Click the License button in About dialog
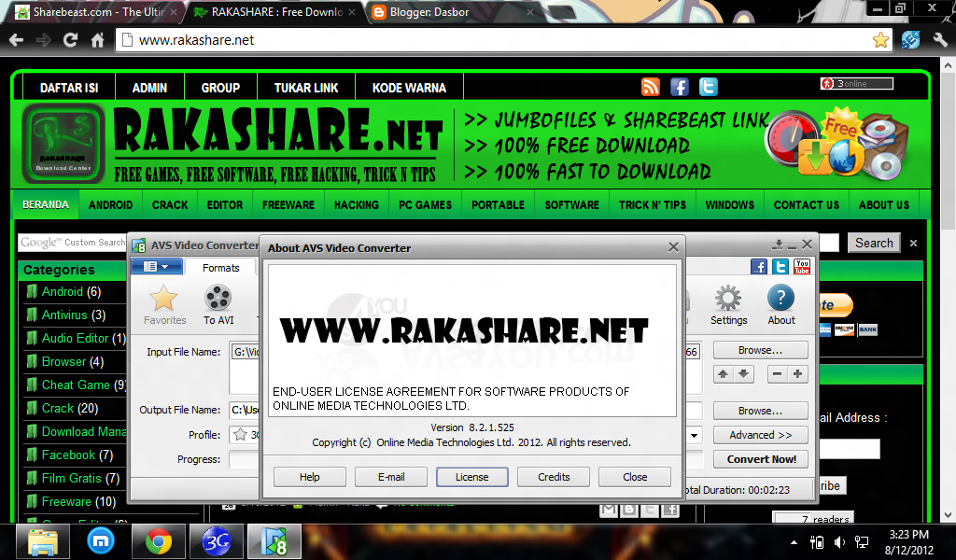 coord(471,477)
